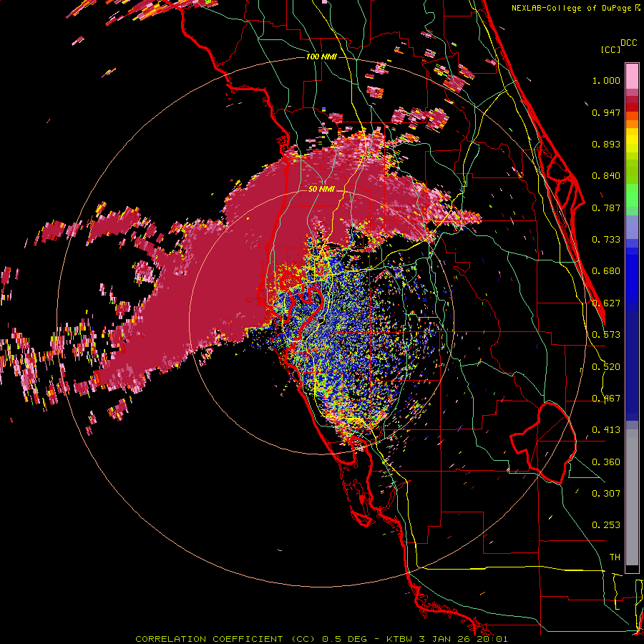This screenshot has height=644, width=644.
Task: Select the 0.680 legend value
Action: pos(606,271)
